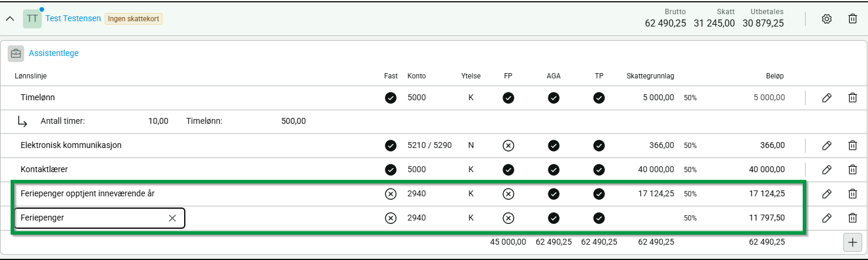Toggle Fast for Timelønn
The height and width of the screenshot is (260, 868).
(x=390, y=98)
